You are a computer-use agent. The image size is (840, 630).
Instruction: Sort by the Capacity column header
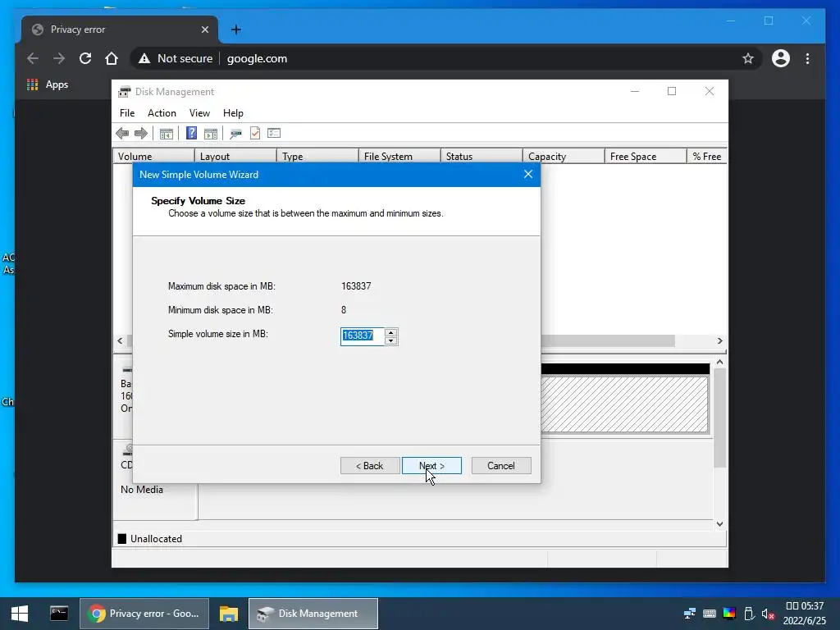pos(563,157)
